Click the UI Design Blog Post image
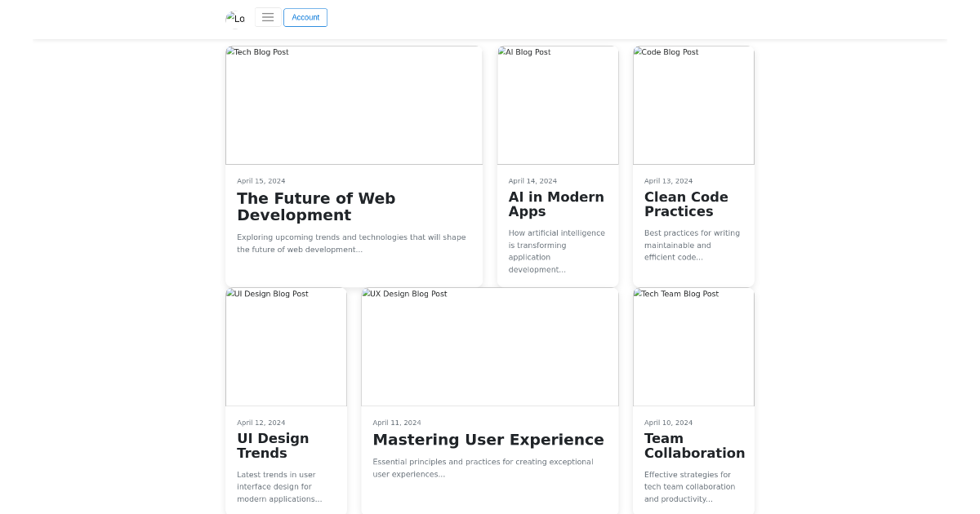Viewport: 980px width, 514px height. pos(286,347)
